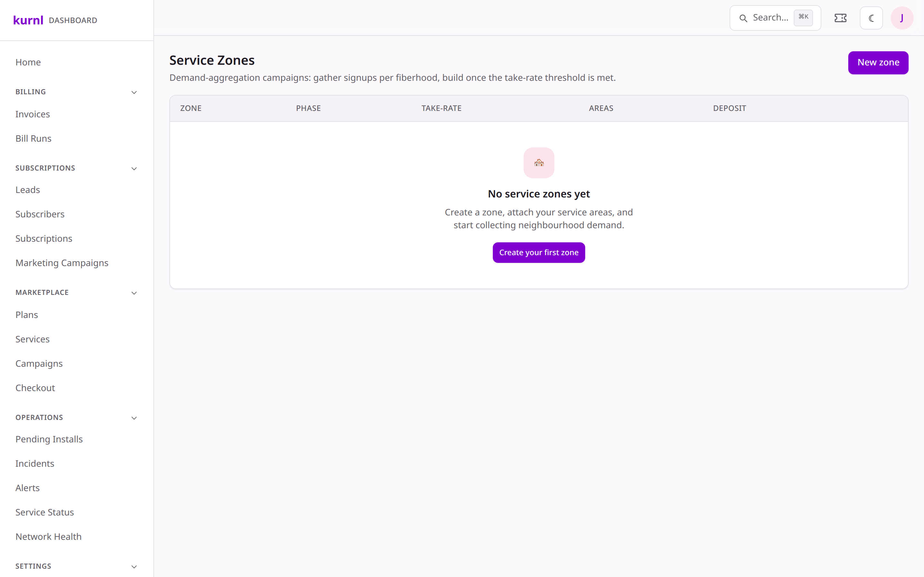Click the New zone button

(878, 63)
